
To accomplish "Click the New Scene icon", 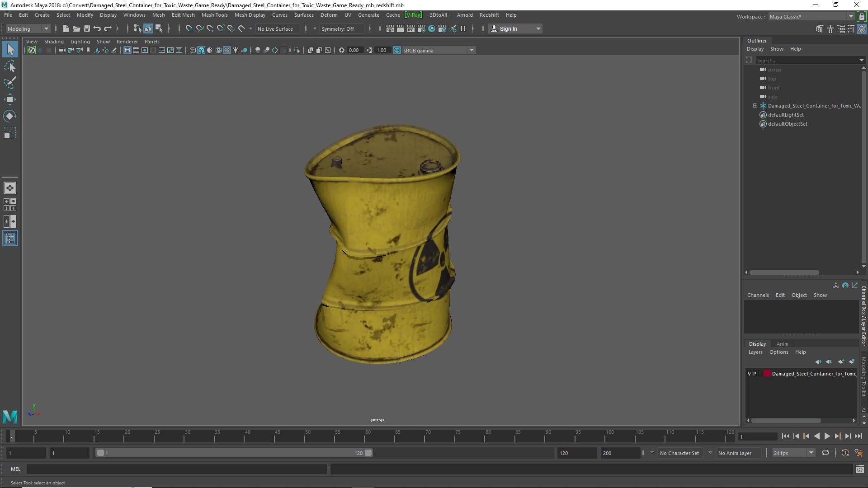I will tap(66, 28).
